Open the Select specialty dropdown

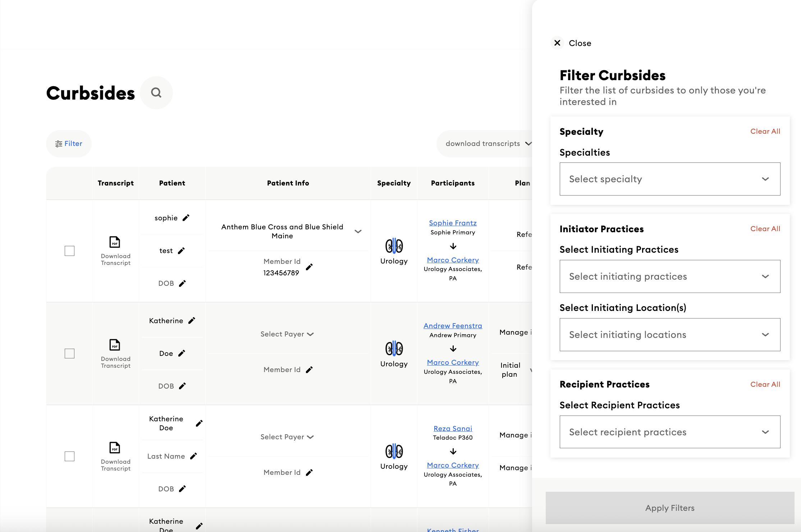click(669, 179)
